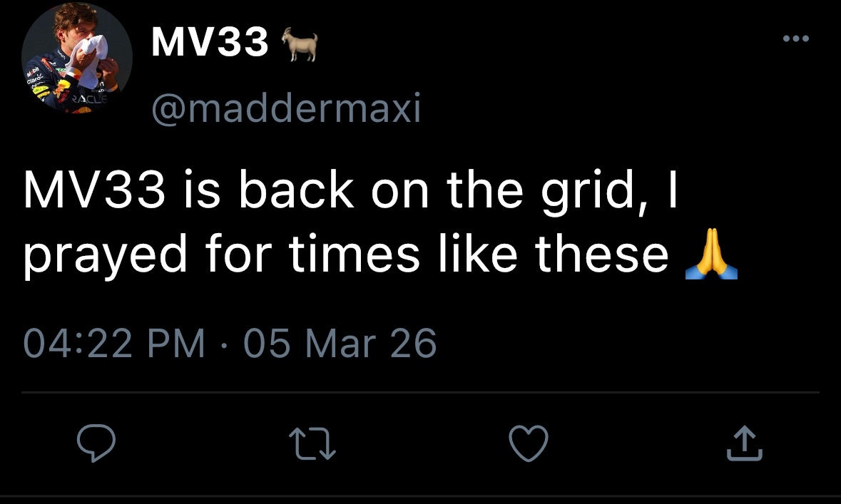Open the @maddermaxi handle link
The image size is (841, 504).
pyautogui.click(x=285, y=109)
